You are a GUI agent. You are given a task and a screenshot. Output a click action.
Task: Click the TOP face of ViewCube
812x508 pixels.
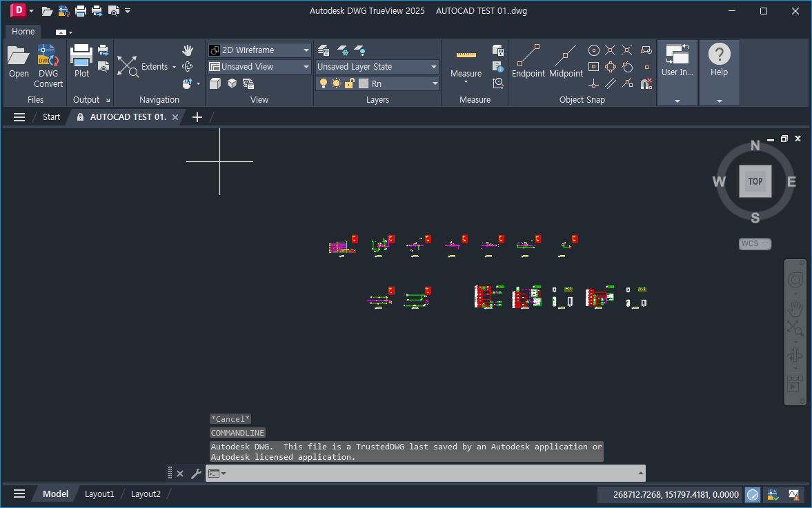coord(755,181)
